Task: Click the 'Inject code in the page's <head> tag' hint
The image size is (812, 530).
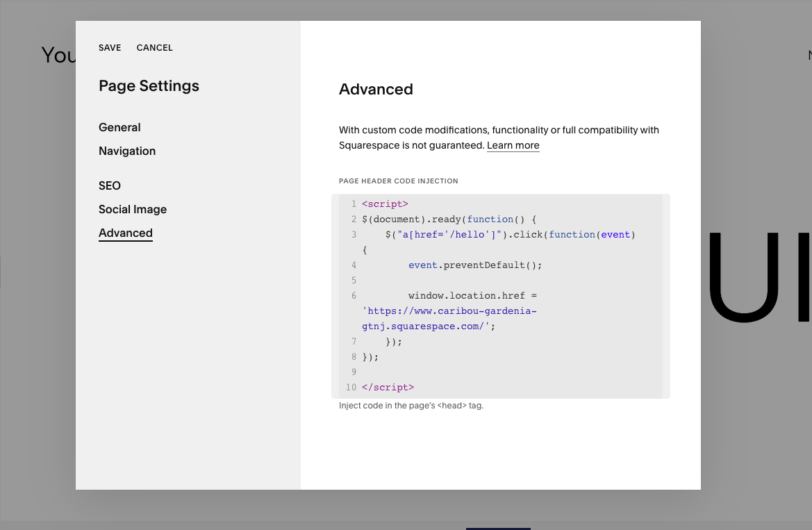Action: (x=411, y=406)
